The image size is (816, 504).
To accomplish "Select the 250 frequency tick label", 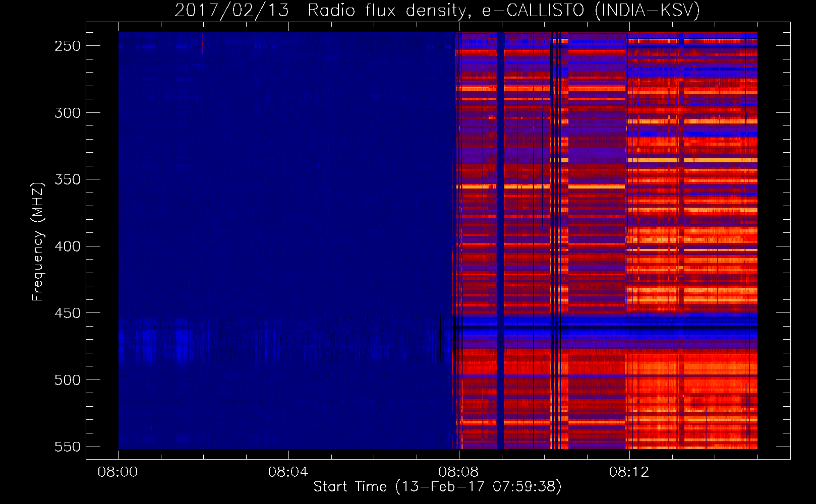I will click(x=68, y=46).
